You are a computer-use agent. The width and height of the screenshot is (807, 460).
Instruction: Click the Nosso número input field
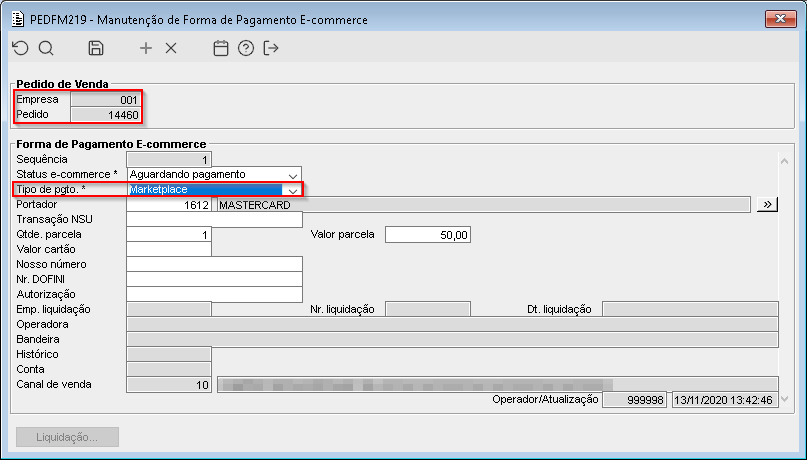tap(214, 264)
